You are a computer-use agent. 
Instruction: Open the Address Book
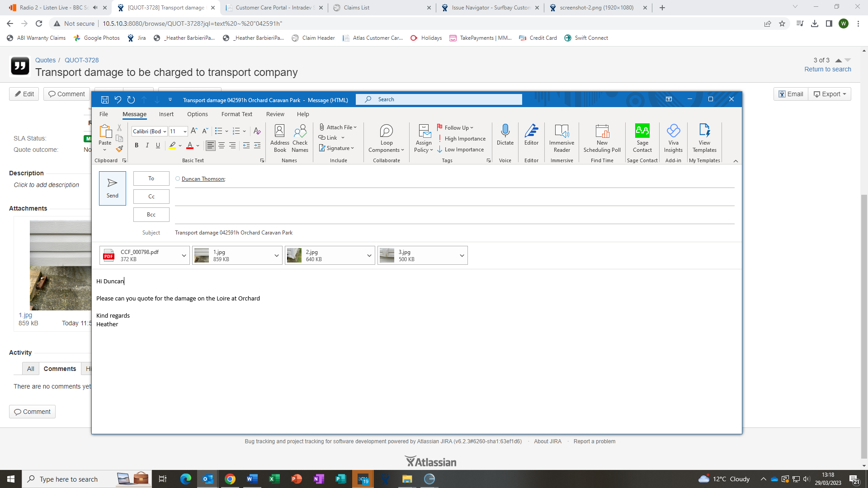[280, 138]
